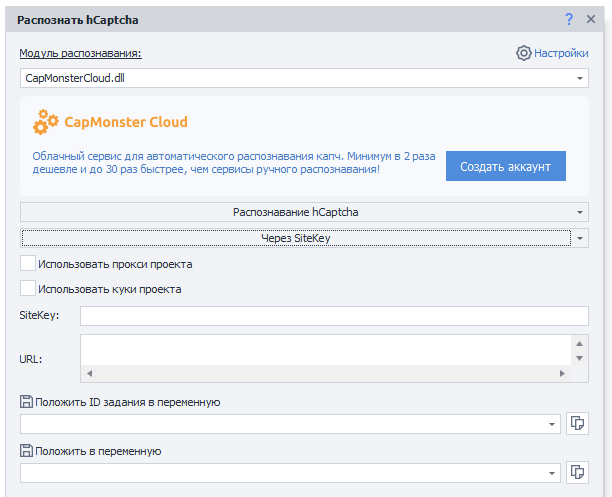Click the 'Модуль распознавания' label link
612x497 pixels.
(82, 53)
